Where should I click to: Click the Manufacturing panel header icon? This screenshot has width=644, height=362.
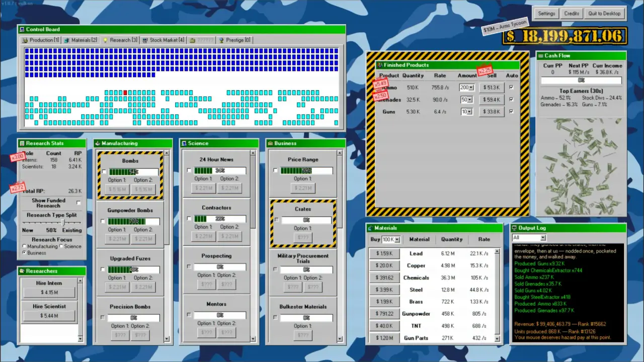[98, 143]
